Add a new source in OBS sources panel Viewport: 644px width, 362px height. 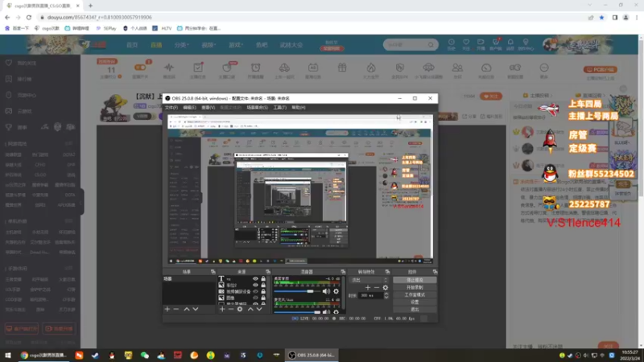[x=222, y=309]
